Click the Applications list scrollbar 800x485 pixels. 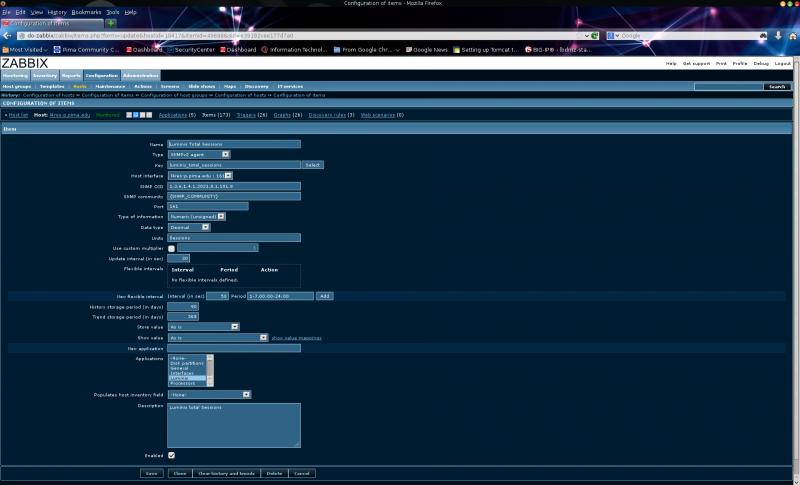pos(210,371)
